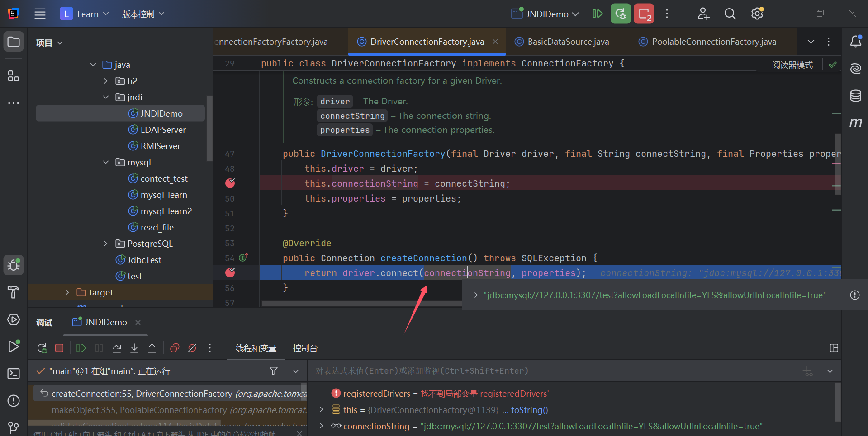Expand the connectionString variable node
Screen dimensions: 868x436
tap(322, 426)
